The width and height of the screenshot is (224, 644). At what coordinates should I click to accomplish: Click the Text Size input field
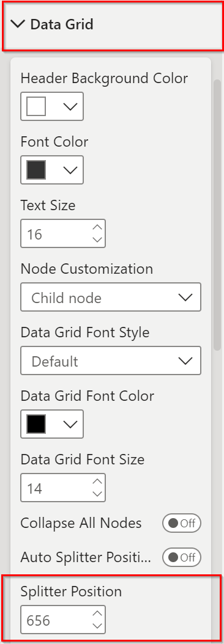pos(63,233)
